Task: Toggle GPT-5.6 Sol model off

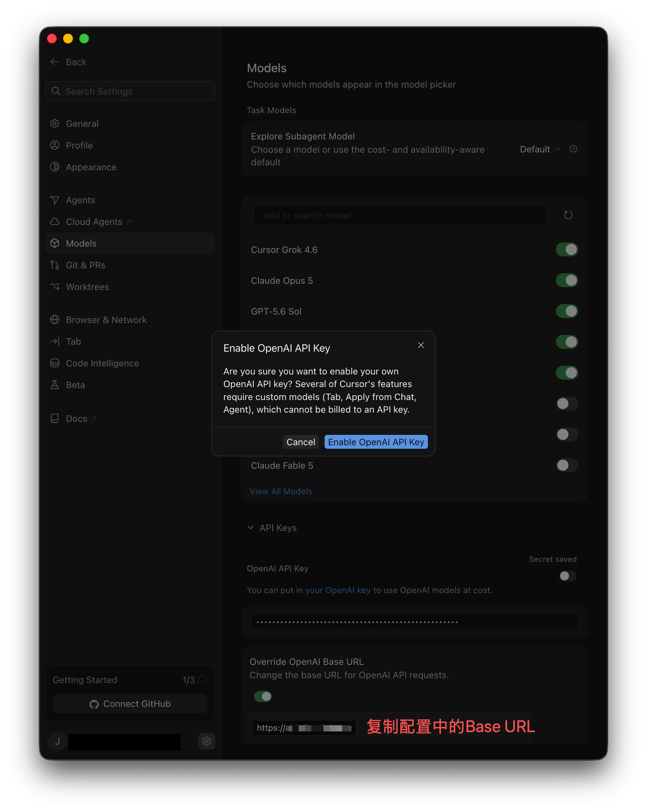Action: [567, 311]
